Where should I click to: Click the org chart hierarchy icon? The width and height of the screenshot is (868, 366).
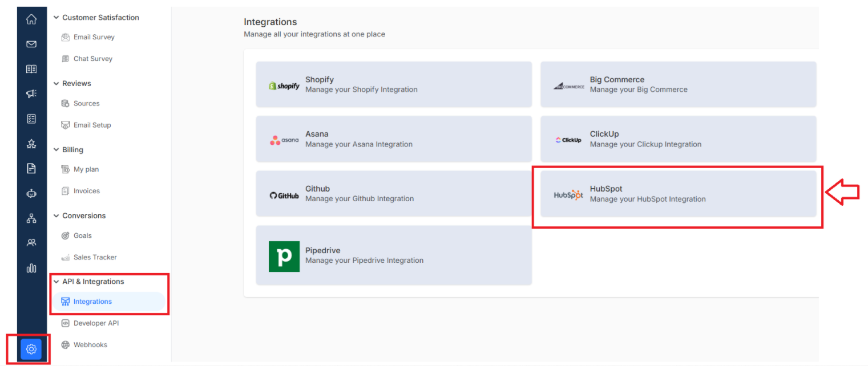(x=31, y=218)
